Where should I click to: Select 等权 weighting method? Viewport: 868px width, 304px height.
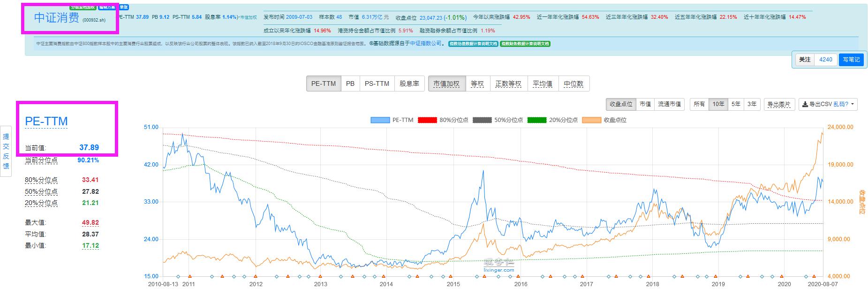click(x=477, y=84)
